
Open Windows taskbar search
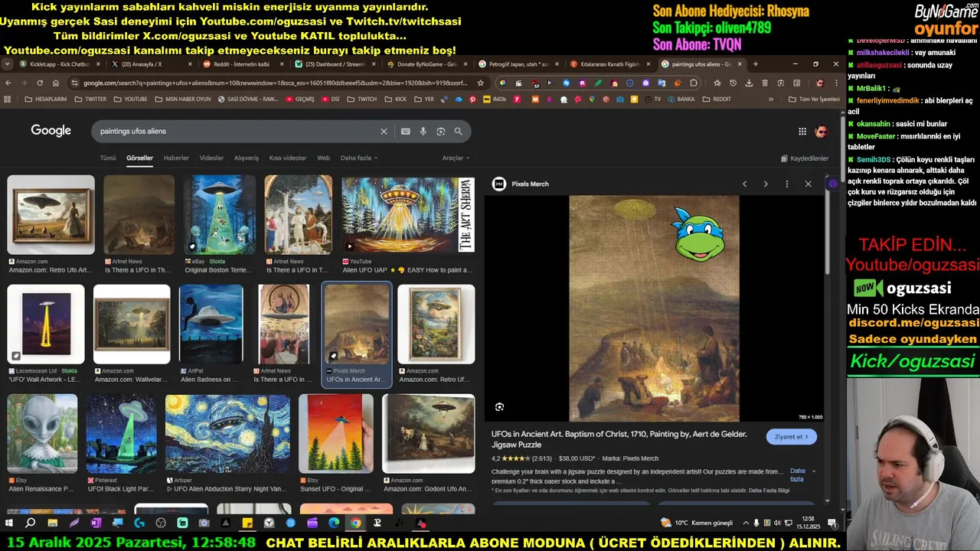tap(31, 523)
